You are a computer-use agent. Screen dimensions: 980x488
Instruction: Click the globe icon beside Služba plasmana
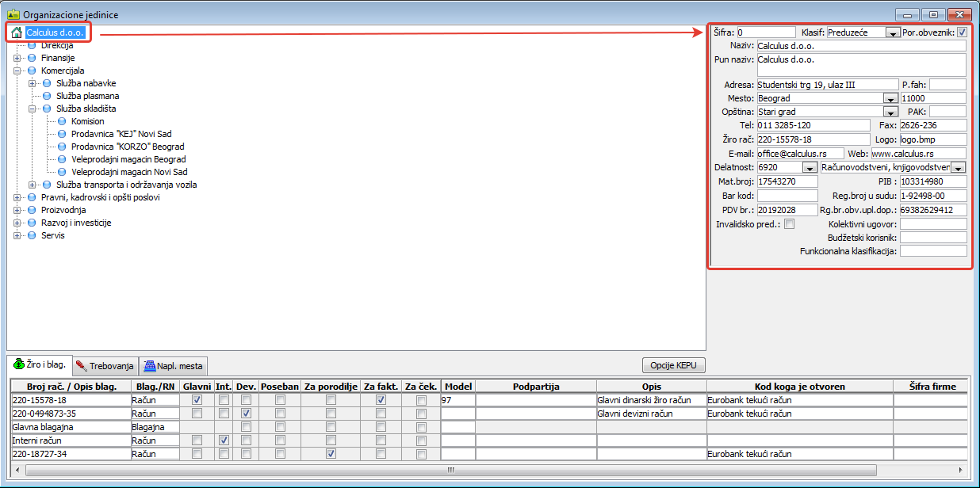(x=47, y=96)
